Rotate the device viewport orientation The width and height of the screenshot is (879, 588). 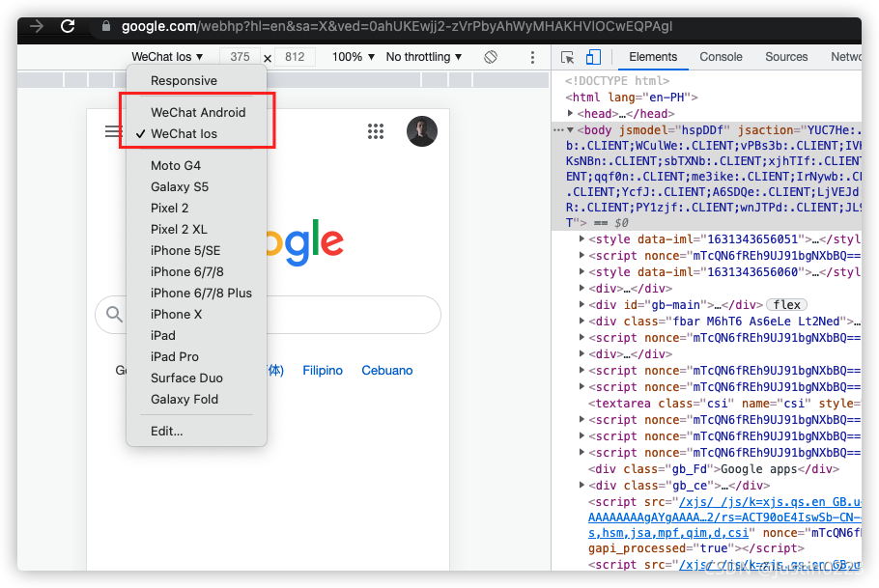point(491,57)
